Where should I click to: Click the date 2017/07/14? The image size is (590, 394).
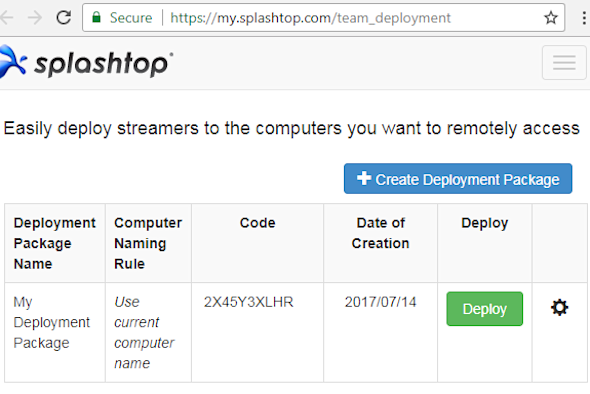pos(380,302)
